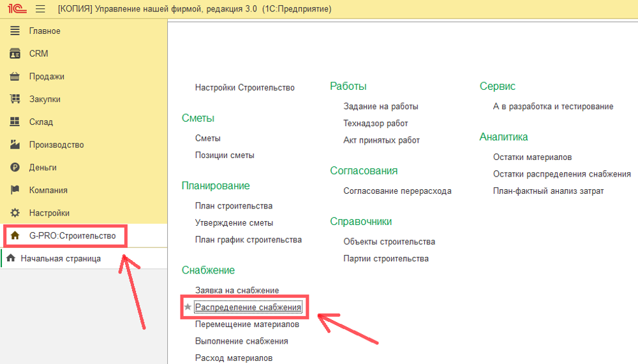Open the Производство section
Viewport: 638px width, 364px height.
pyautogui.click(x=56, y=145)
